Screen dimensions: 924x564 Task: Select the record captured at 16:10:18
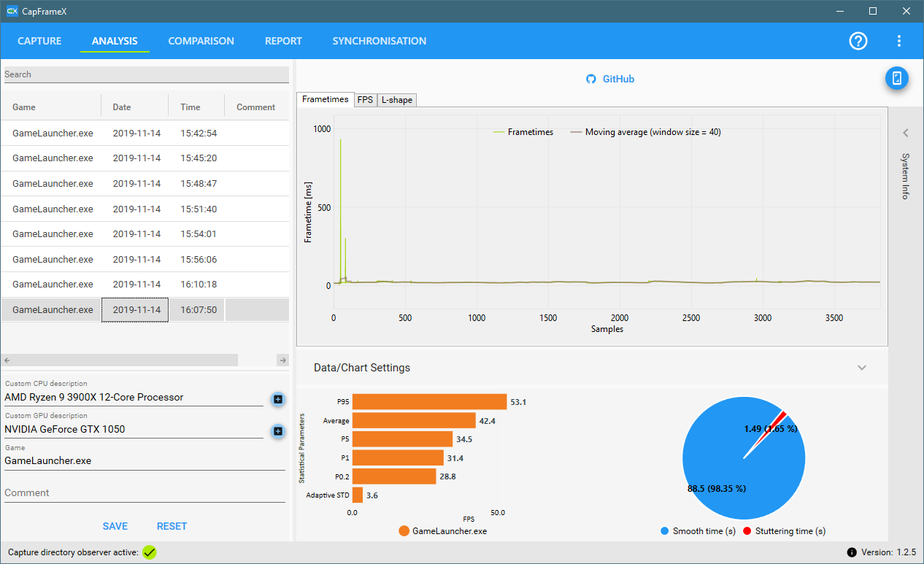tap(145, 285)
